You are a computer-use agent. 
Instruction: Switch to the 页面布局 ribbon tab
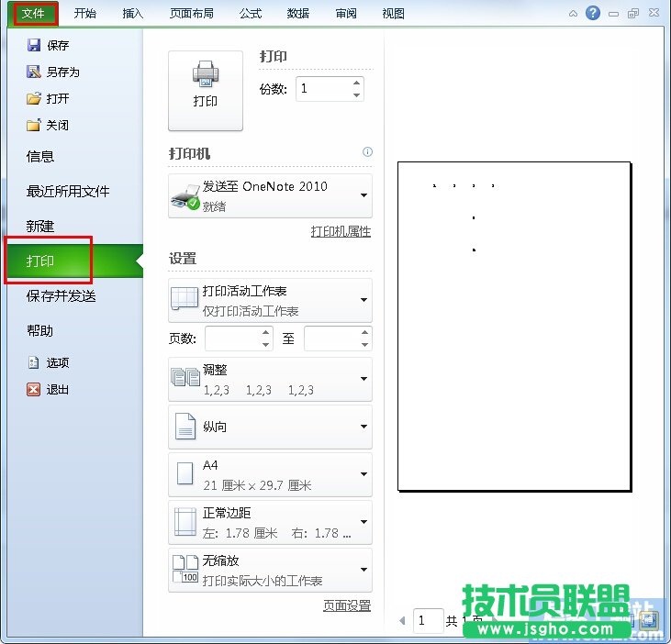pos(191,14)
